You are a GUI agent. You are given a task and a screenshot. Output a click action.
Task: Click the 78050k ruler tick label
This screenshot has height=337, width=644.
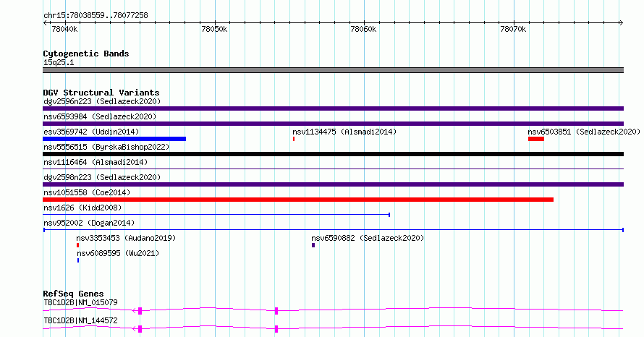point(214,29)
